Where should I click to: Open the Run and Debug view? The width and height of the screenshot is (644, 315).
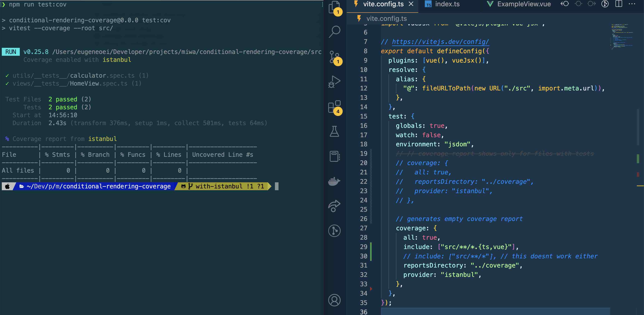coord(334,82)
